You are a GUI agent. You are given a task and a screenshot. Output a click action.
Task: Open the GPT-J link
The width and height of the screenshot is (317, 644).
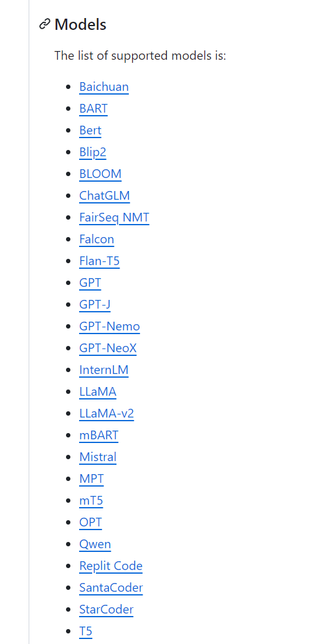coord(95,304)
